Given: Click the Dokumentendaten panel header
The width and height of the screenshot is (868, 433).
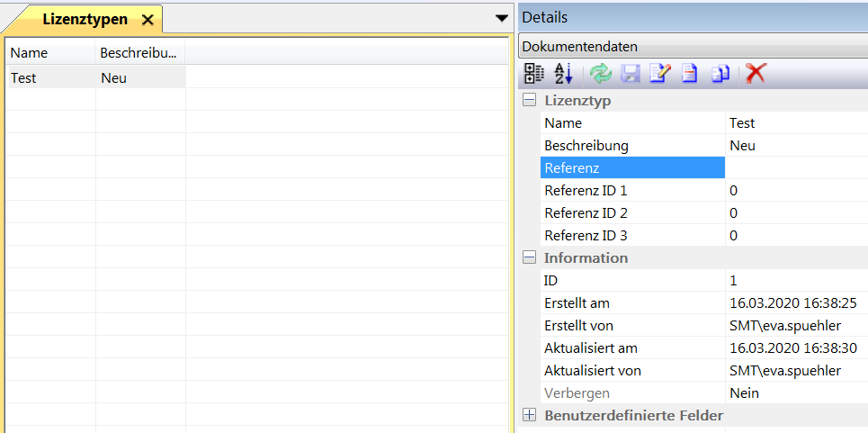Looking at the screenshot, I should coord(693,46).
